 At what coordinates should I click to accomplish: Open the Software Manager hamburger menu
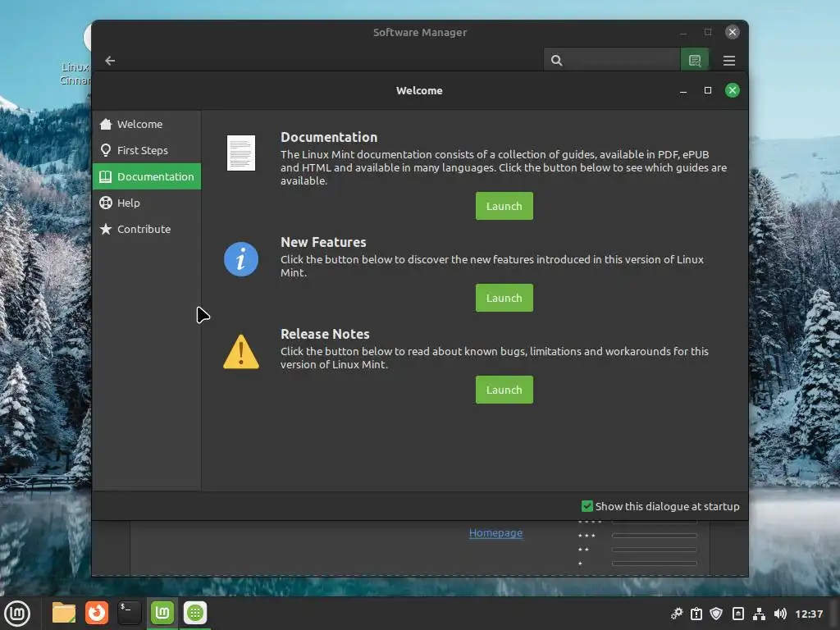[729, 61]
